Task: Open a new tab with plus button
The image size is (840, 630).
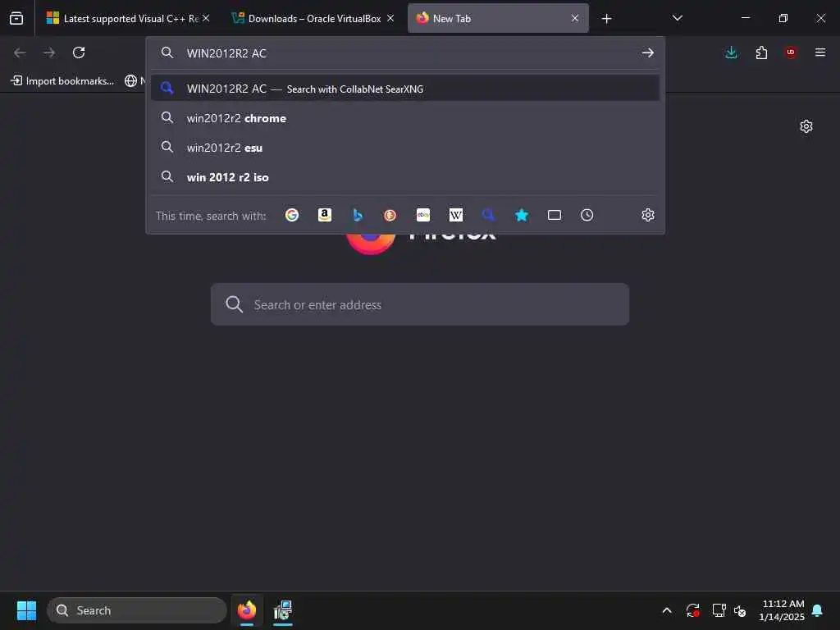Action: coord(606,19)
